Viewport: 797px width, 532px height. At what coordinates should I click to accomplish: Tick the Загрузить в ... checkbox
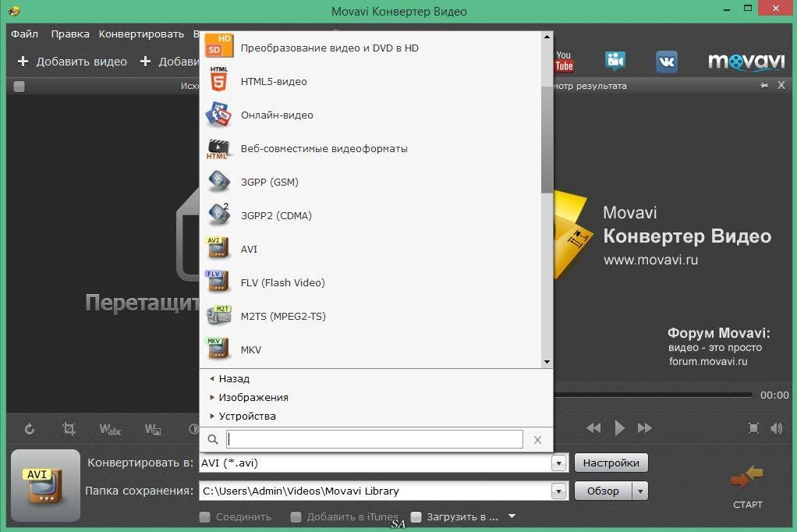pos(416,517)
